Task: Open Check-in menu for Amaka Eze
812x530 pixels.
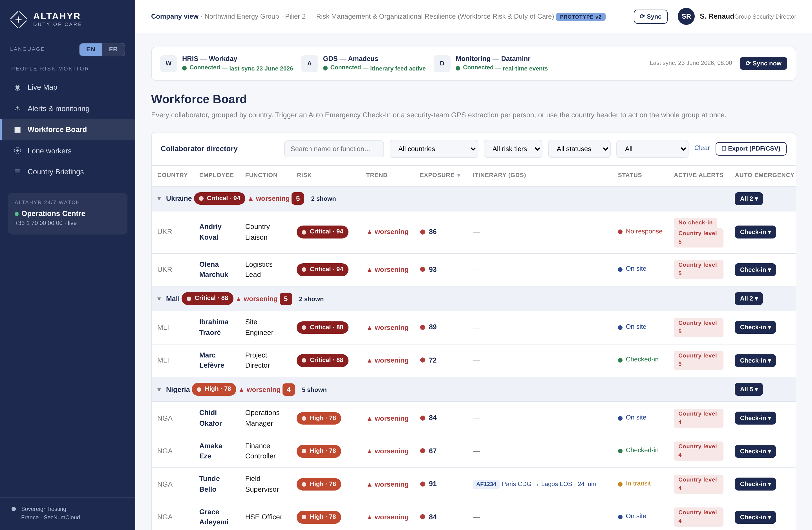Action: point(755,451)
